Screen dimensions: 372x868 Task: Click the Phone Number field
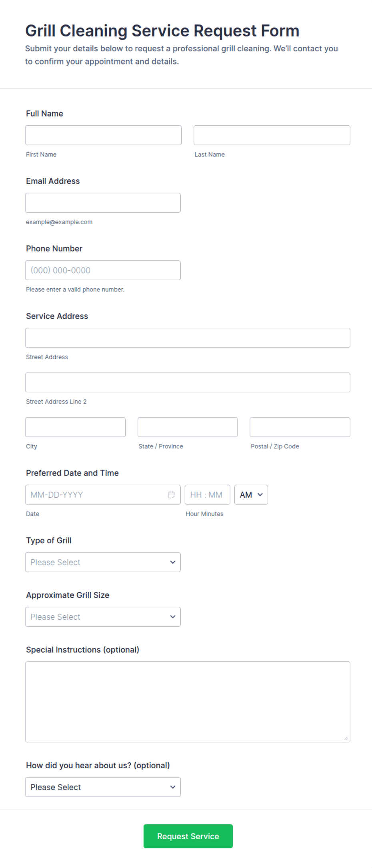(103, 270)
